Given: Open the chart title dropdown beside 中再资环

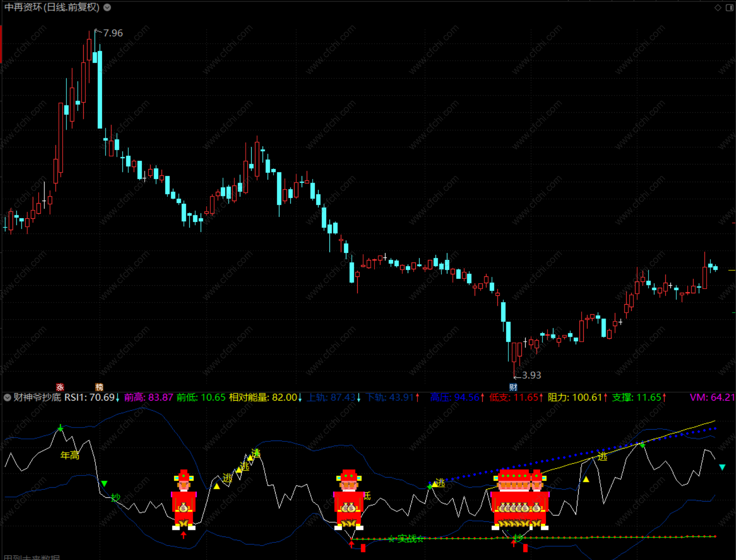Looking at the screenshot, I should pos(107,7).
